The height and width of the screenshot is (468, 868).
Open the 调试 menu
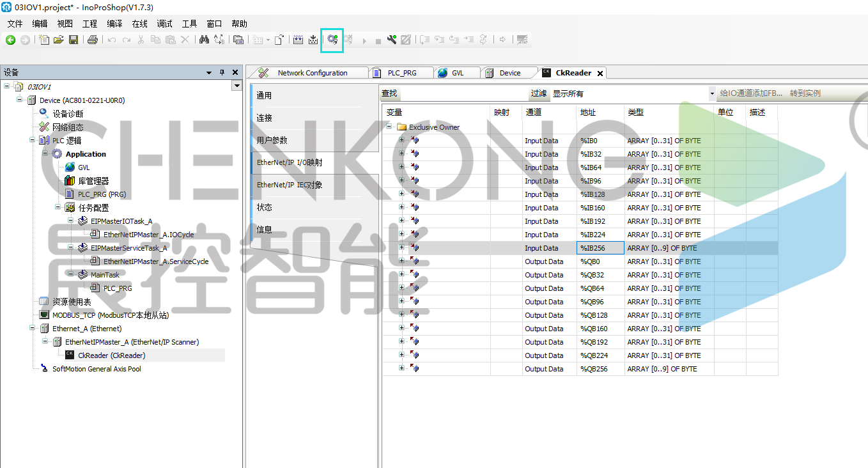(x=165, y=24)
